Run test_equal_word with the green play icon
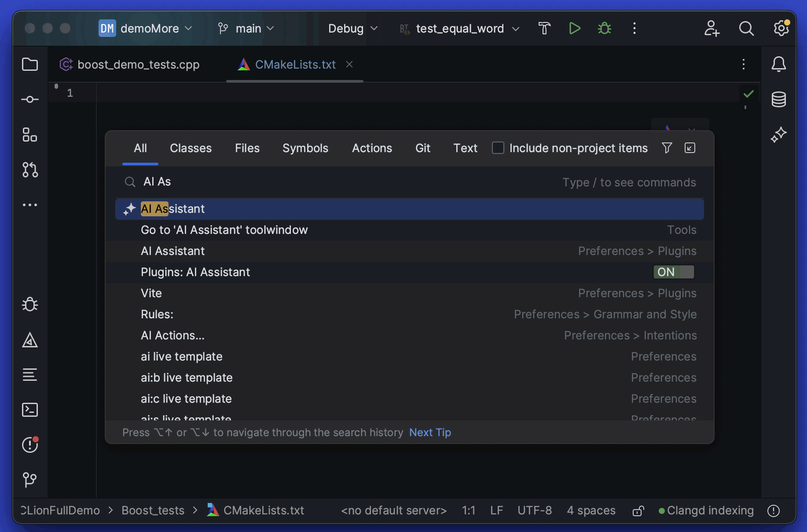 pyautogui.click(x=574, y=29)
